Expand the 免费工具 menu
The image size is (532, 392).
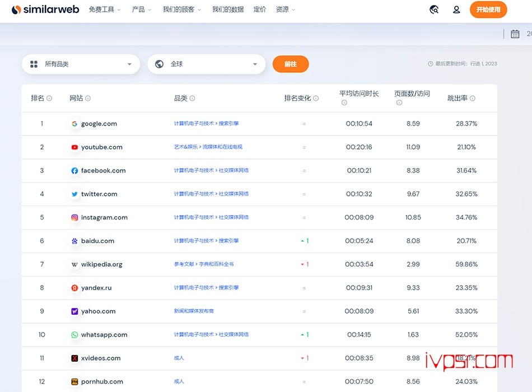(x=105, y=10)
